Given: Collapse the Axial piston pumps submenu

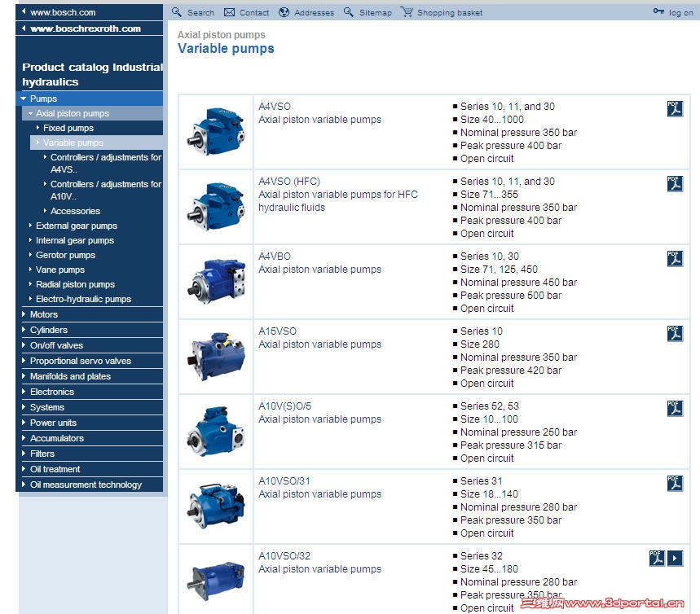Looking at the screenshot, I should pyautogui.click(x=92, y=113).
